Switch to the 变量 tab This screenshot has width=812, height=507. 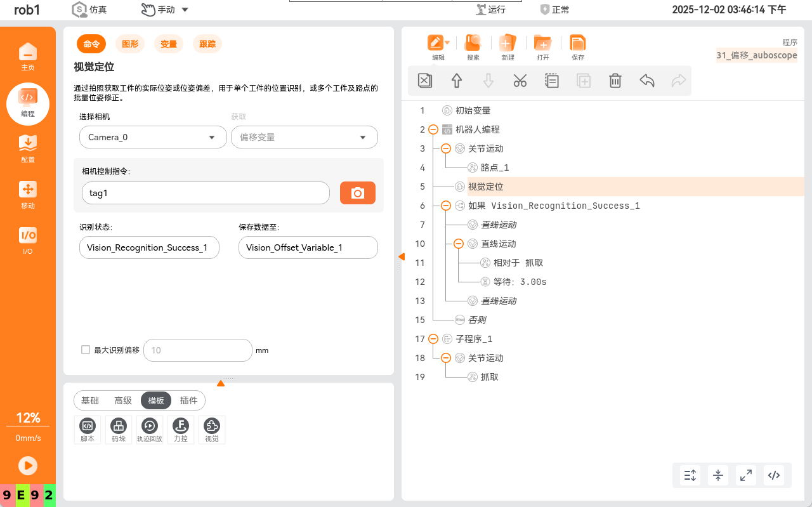click(x=169, y=44)
